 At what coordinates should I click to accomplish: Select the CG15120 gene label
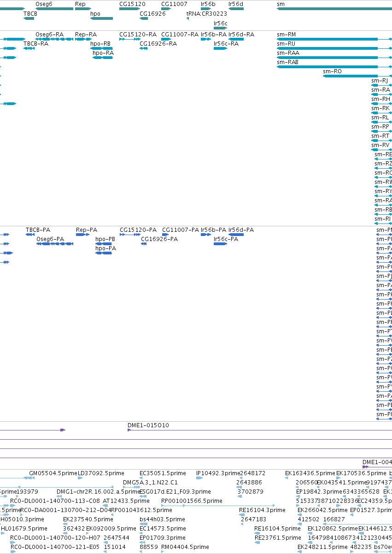[133, 4]
